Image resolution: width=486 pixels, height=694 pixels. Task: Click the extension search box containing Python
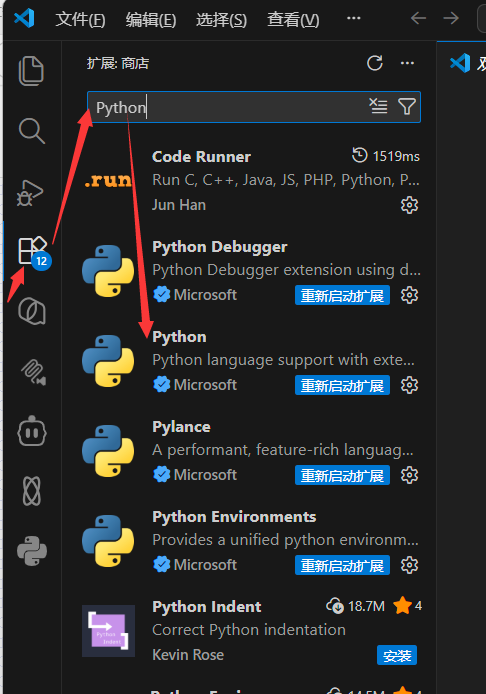coord(254,107)
